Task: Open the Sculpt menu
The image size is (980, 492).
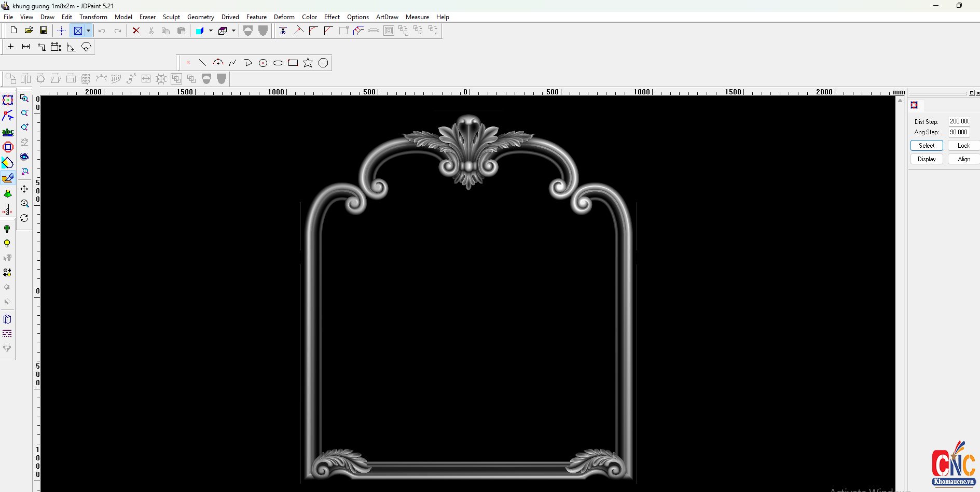Action: tap(171, 17)
